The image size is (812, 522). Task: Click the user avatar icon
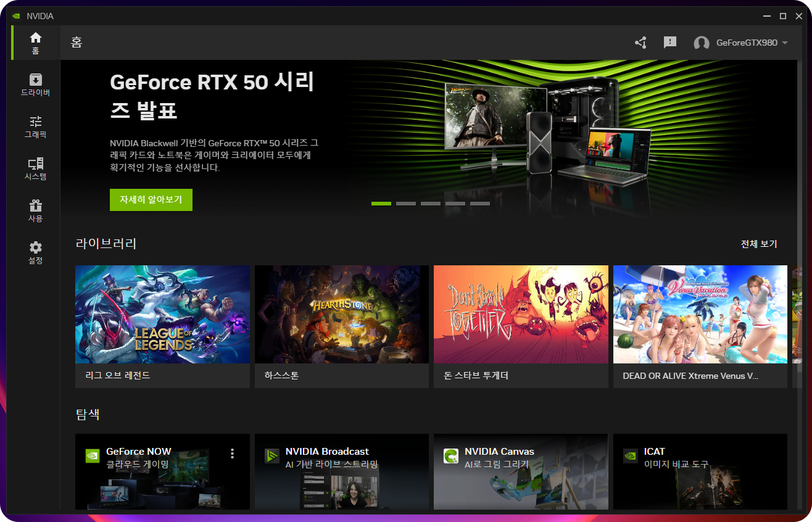(702, 43)
